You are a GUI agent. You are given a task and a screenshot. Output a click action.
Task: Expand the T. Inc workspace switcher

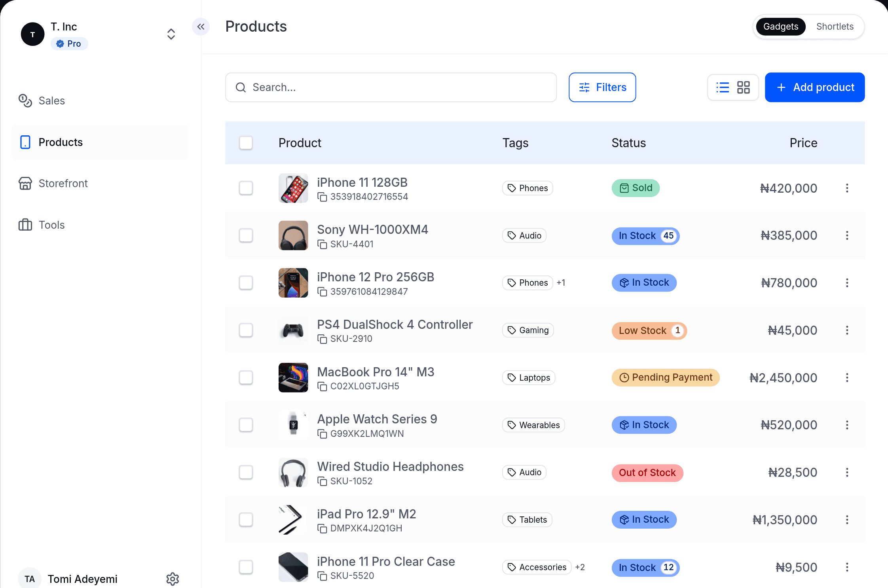click(171, 34)
